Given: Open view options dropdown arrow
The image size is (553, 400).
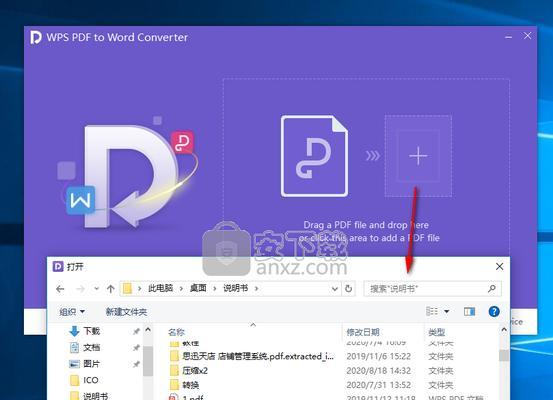Looking at the screenshot, I should coord(446,311).
